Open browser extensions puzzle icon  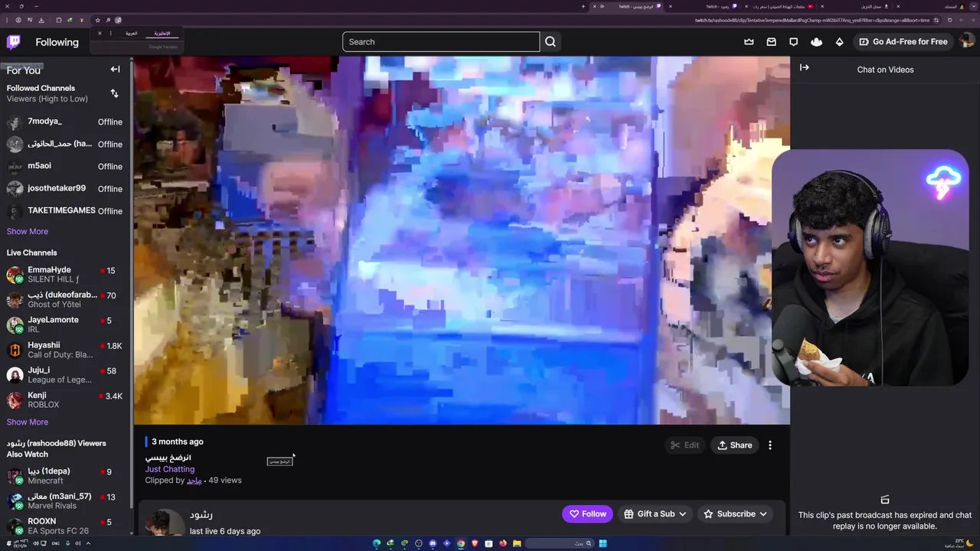pos(58,20)
